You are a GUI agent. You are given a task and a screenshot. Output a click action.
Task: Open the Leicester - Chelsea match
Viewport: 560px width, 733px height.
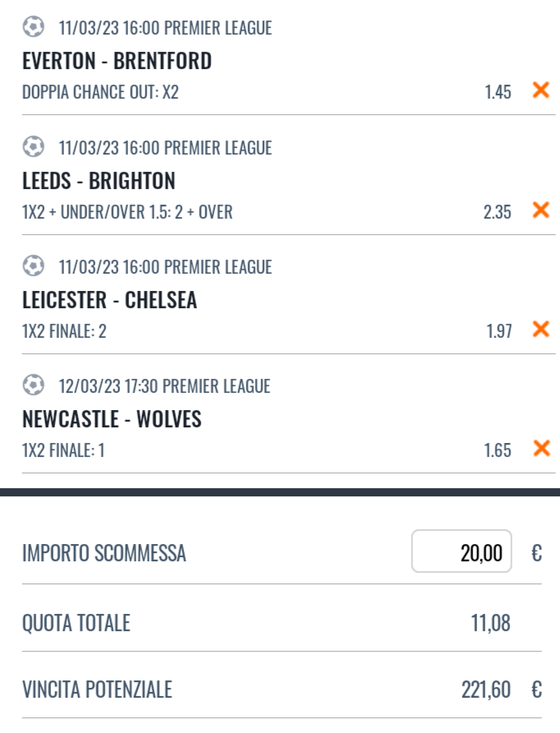tap(109, 300)
